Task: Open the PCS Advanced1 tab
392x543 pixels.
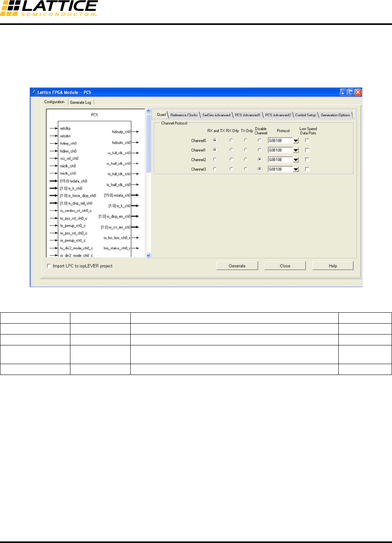Action: (x=248, y=115)
